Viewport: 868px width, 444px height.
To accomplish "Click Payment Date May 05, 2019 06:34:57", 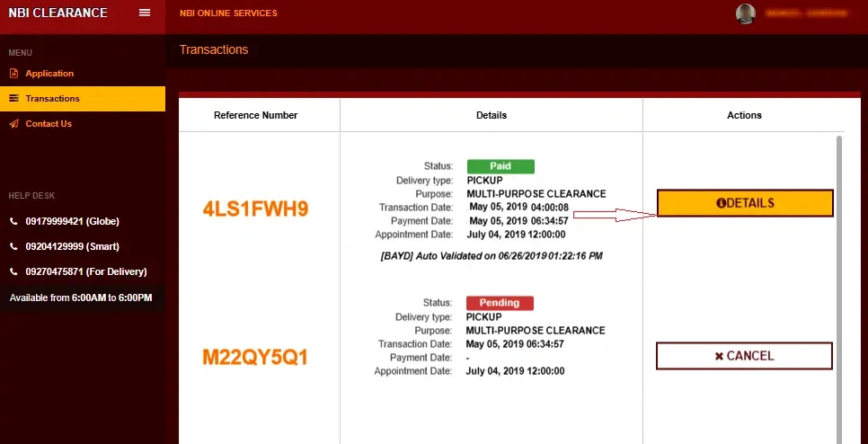I will click(518, 221).
